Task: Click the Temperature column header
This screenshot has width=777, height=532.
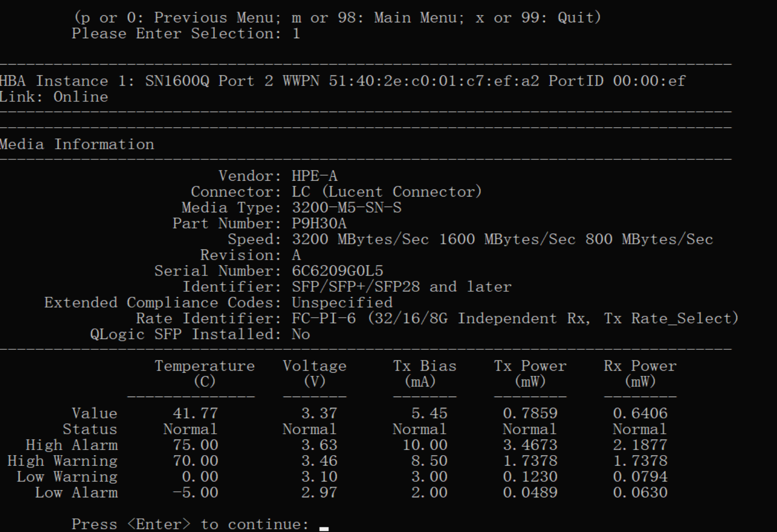Action: point(205,373)
